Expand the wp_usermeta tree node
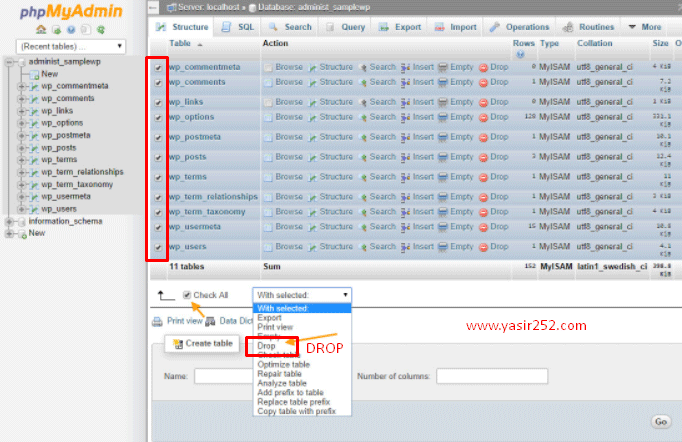 coord(21,197)
